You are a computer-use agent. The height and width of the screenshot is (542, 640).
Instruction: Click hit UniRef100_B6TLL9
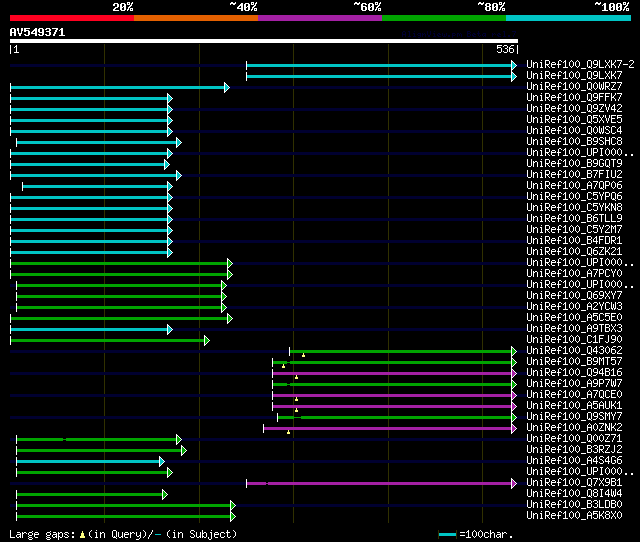574,219
